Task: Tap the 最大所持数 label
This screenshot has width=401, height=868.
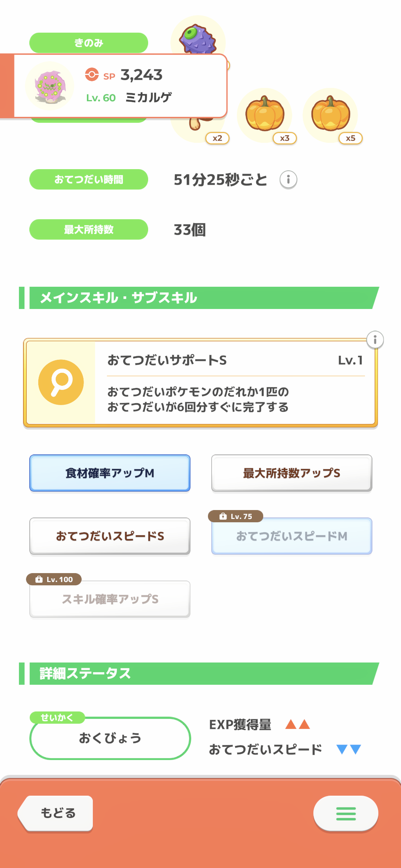Action: pos(89,230)
